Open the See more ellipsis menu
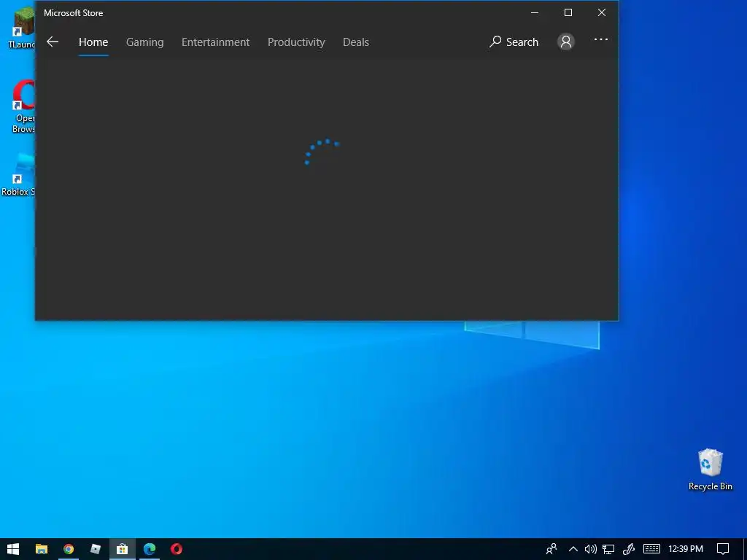 601,39
